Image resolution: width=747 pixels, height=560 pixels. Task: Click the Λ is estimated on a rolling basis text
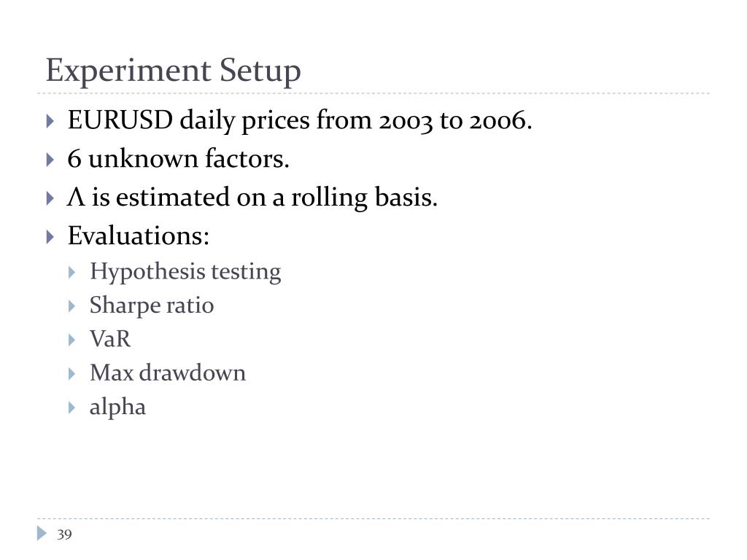point(252,198)
